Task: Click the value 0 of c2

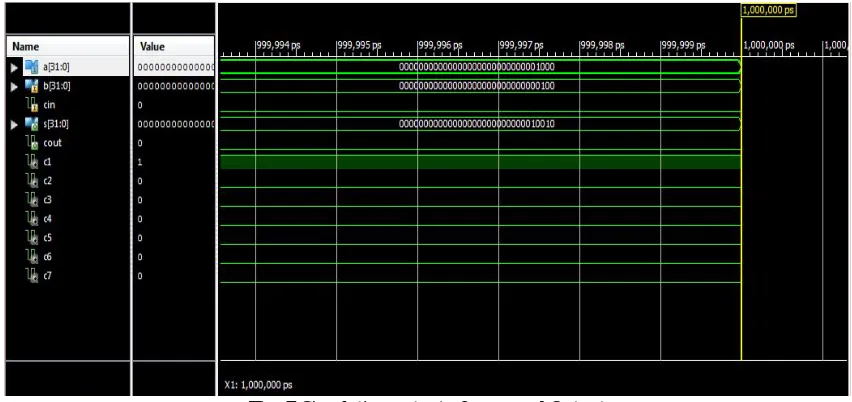Action: coord(140,181)
